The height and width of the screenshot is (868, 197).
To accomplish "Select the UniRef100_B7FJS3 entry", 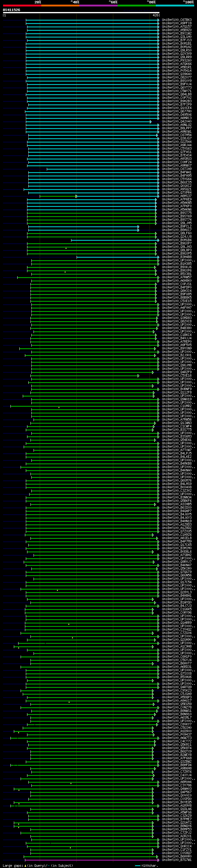I will tap(177, 40).
